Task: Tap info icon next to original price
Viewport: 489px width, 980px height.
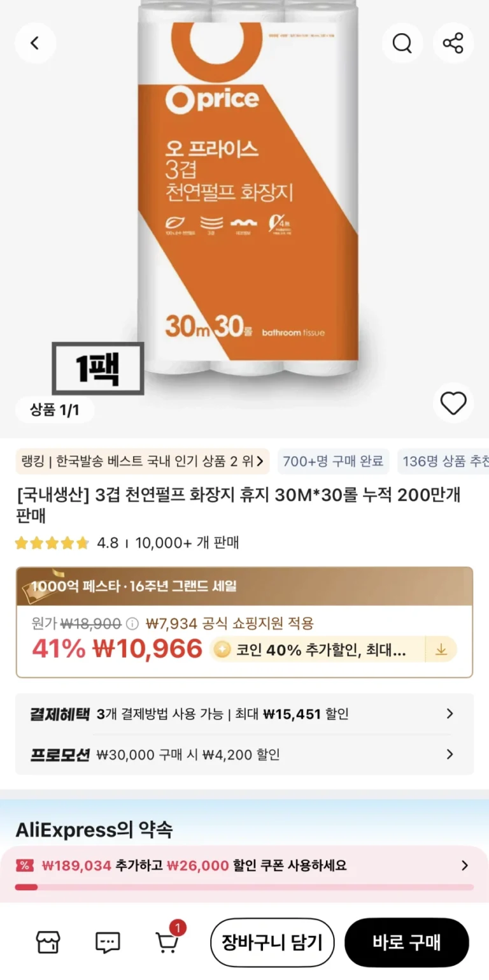Action: (x=132, y=623)
